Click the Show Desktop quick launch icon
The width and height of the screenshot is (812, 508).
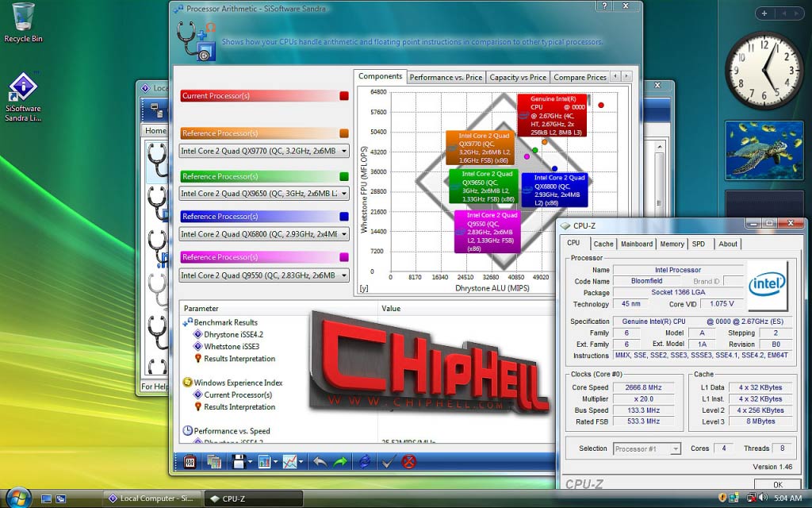coord(46,498)
